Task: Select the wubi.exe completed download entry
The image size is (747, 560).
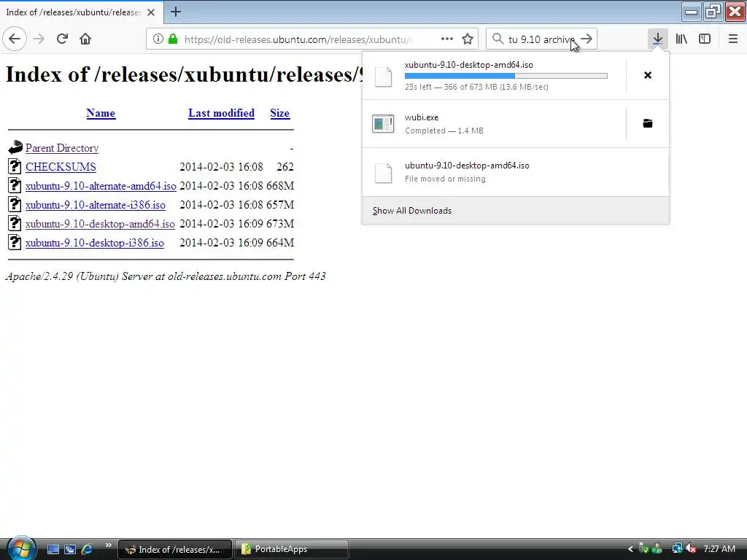Action: [494, 124]
